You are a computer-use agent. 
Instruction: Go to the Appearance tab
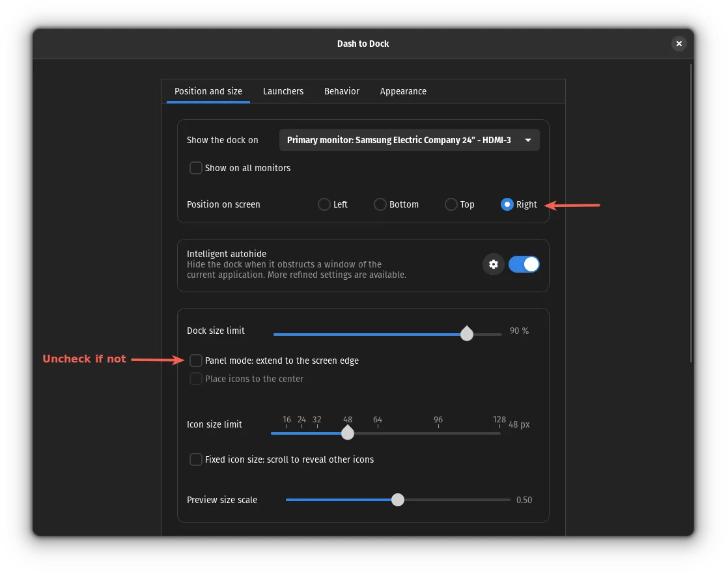pyautogui.click(x=403, y=91)
